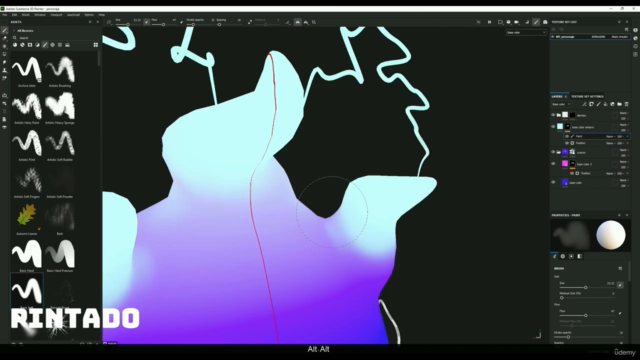Viewport: 640px width, 360px height.
Task: Switch to the Texture Set Settings tab
Action: (x=587, y=96)
